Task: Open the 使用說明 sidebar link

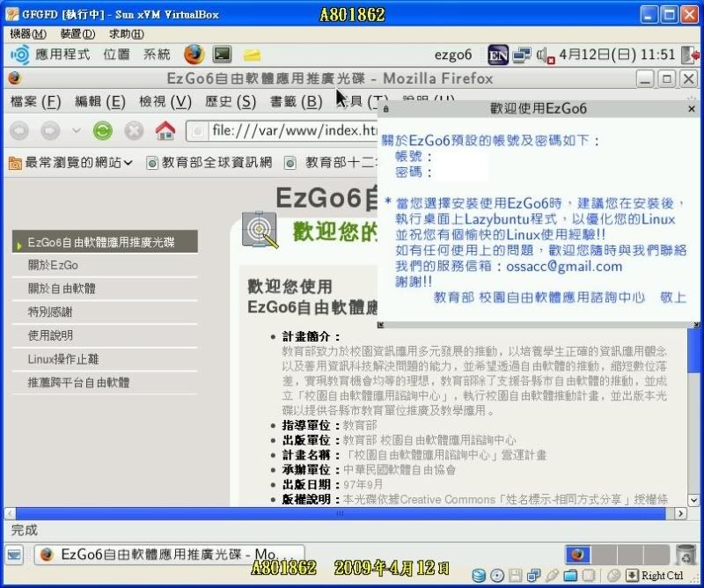Action: (x=50, y=335)
